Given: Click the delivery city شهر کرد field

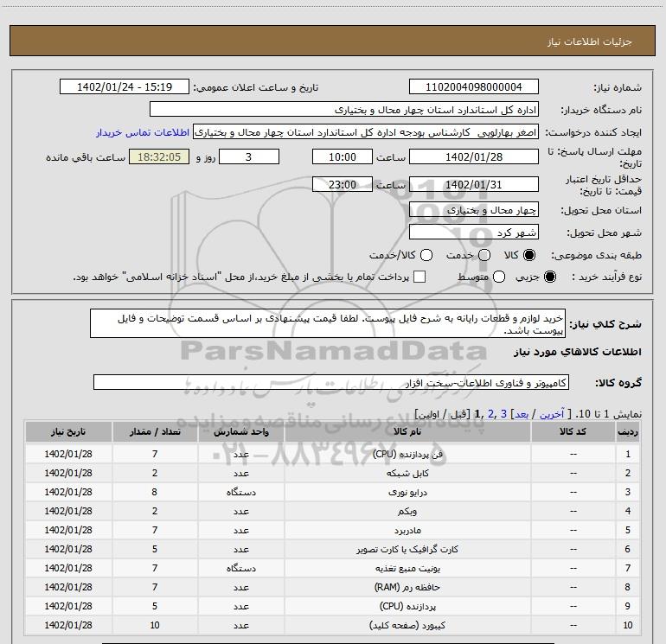Looking at the screenshot, I should (474, 232).
